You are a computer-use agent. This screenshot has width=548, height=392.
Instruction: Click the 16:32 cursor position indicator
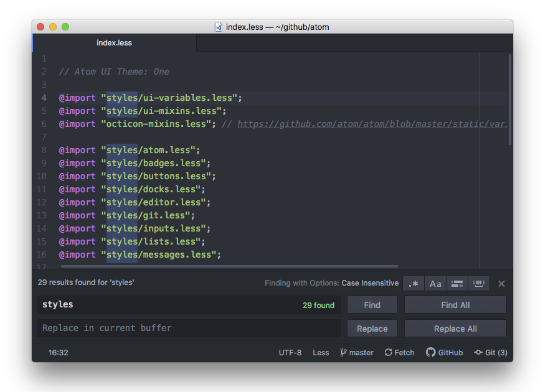pyautogui.click(x=59, y=352)
